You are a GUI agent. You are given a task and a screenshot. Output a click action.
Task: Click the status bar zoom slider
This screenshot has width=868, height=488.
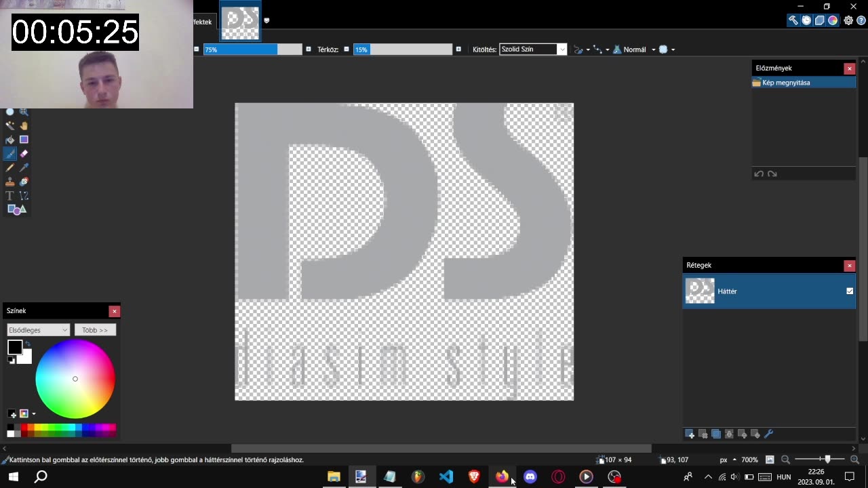821,460
